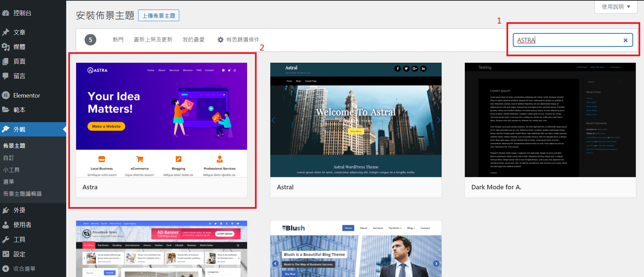Switch to the 熱門 filter tab

118,40
